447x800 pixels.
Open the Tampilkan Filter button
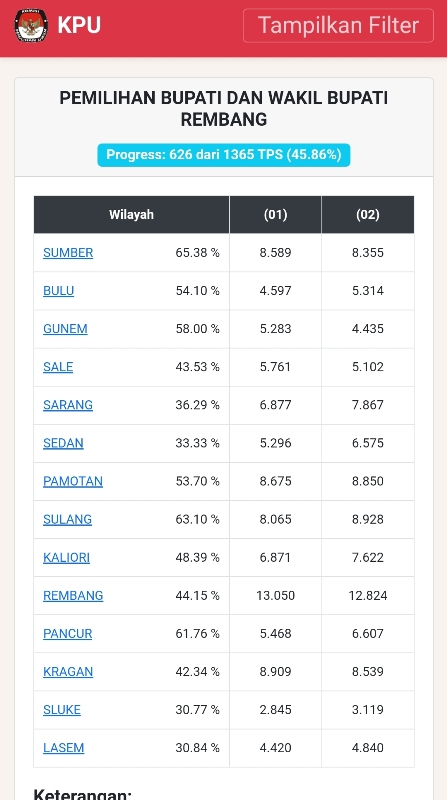point(338,25)
